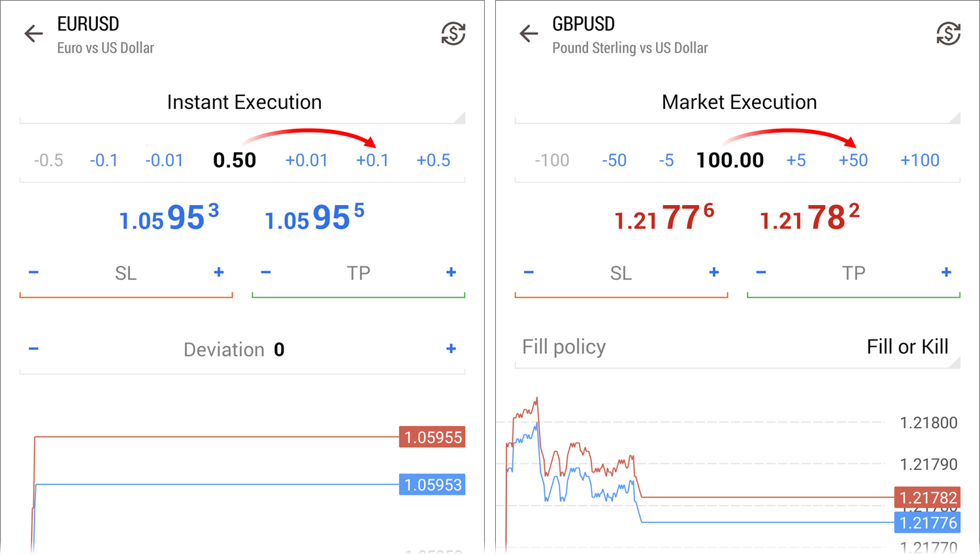Click the EURUSD volume field showing 0.50
This screenshot has width=980, height=555.
pos(234,160)
